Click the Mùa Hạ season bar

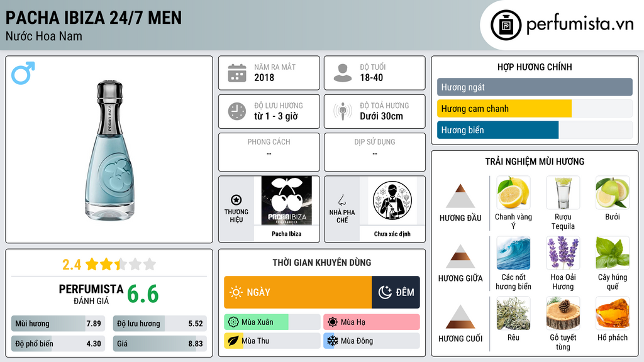[372, 322]
